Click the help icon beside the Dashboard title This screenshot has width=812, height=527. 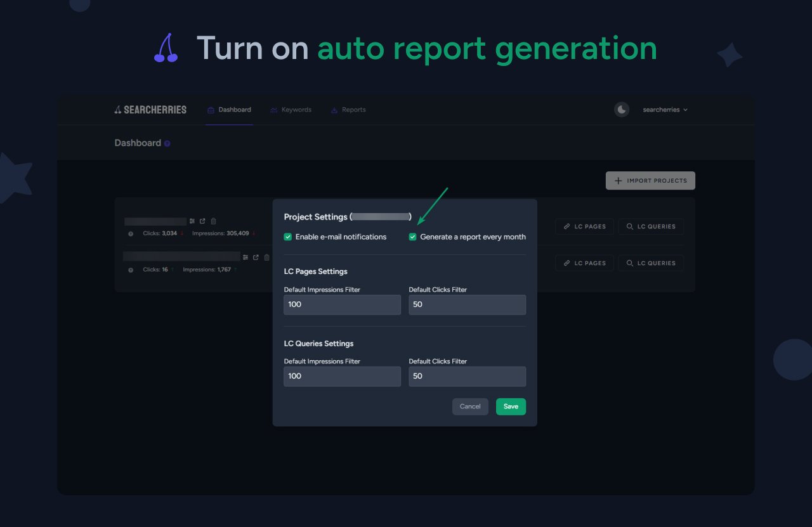(x=167, y=143)
